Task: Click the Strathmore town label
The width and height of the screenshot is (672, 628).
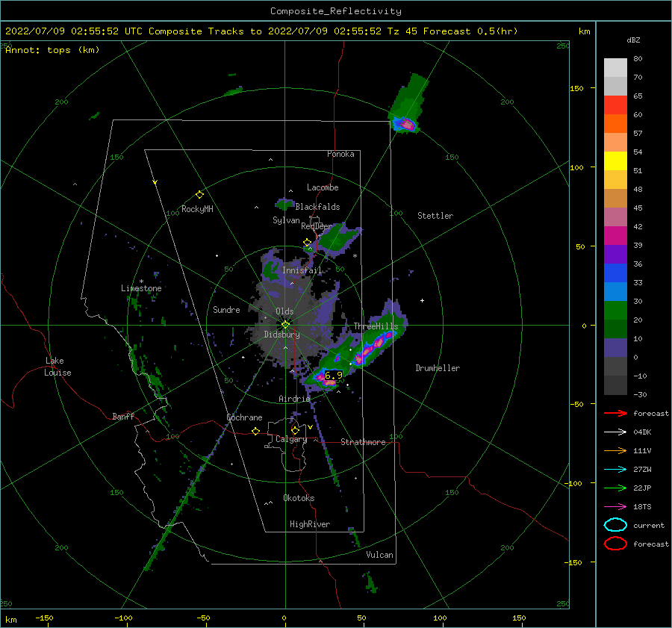Action: pyautogui.click(x=363, y=442)
